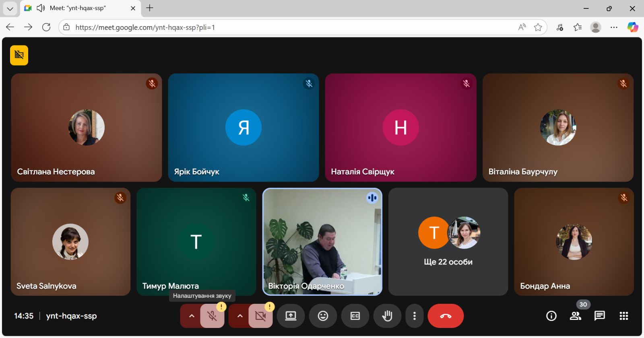Open the activities grid icon
644x338 pixels.
624,316
